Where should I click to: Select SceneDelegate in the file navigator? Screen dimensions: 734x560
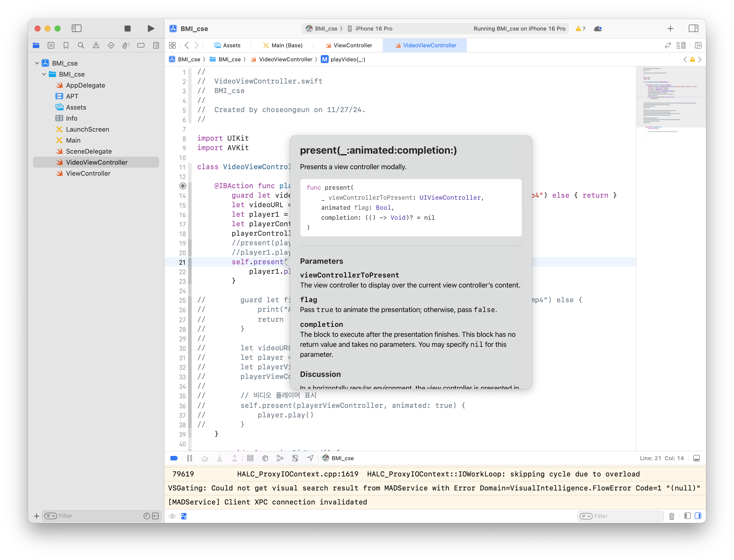(x=89, y=151)
